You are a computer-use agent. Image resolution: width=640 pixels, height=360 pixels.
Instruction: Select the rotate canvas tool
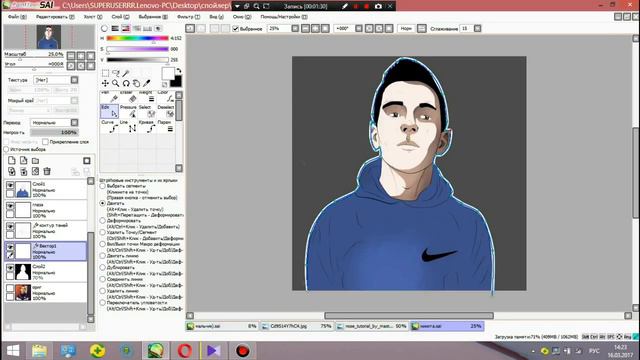[126, 83]
